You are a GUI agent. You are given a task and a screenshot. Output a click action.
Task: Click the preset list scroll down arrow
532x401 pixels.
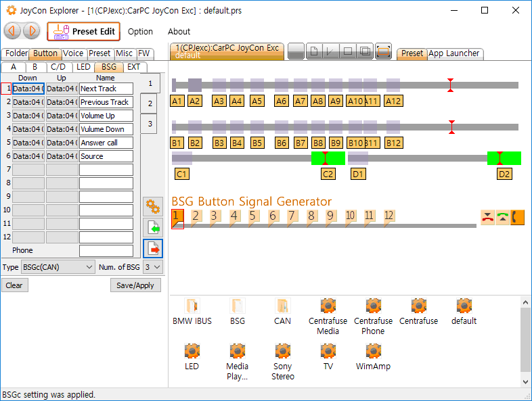[525, 382]
